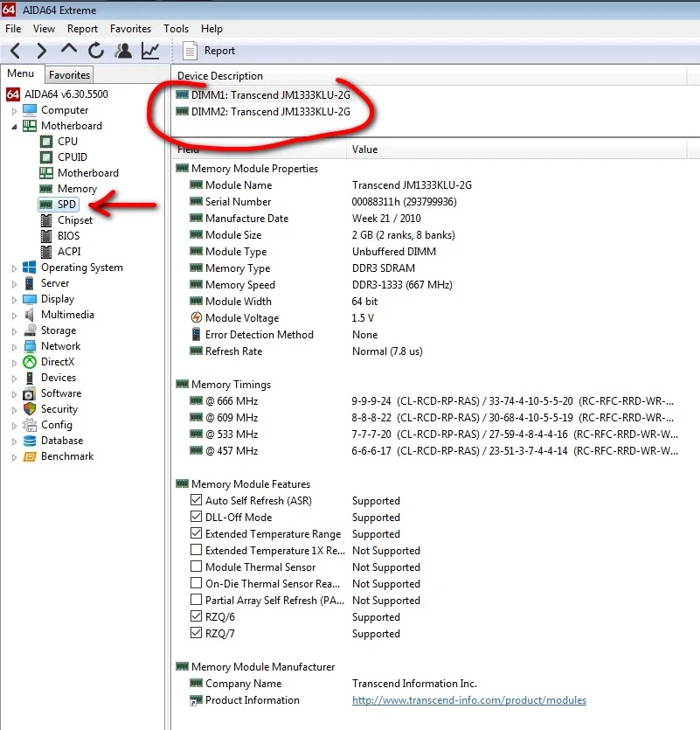Switch to the Favorites panel tab

(69, 75)
